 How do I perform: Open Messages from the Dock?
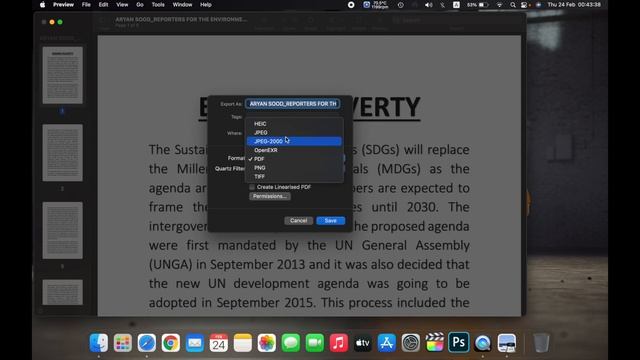[291, 343]
